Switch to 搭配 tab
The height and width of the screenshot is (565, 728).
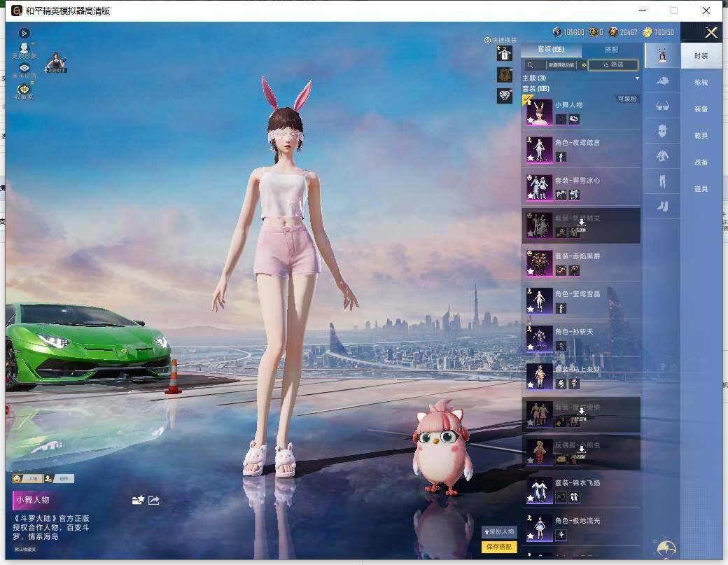click(x=611, y=49)
